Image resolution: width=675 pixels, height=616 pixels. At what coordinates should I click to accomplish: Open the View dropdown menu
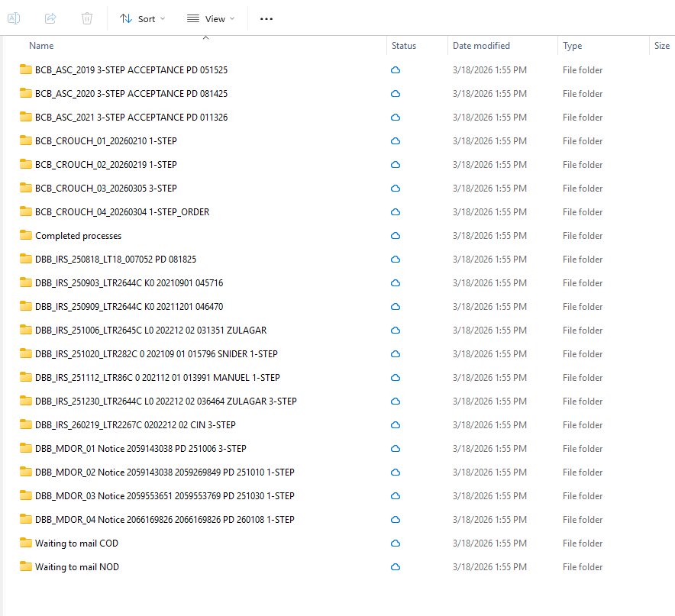(211, 19)
